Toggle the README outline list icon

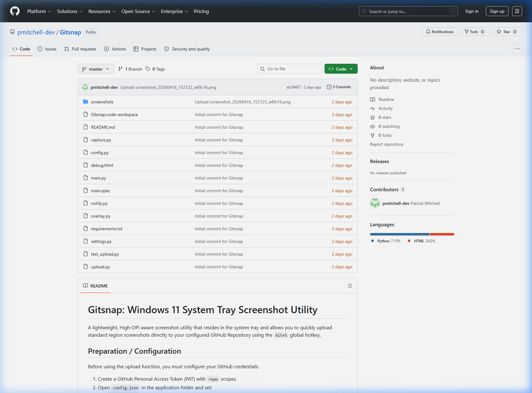[350, 286]
